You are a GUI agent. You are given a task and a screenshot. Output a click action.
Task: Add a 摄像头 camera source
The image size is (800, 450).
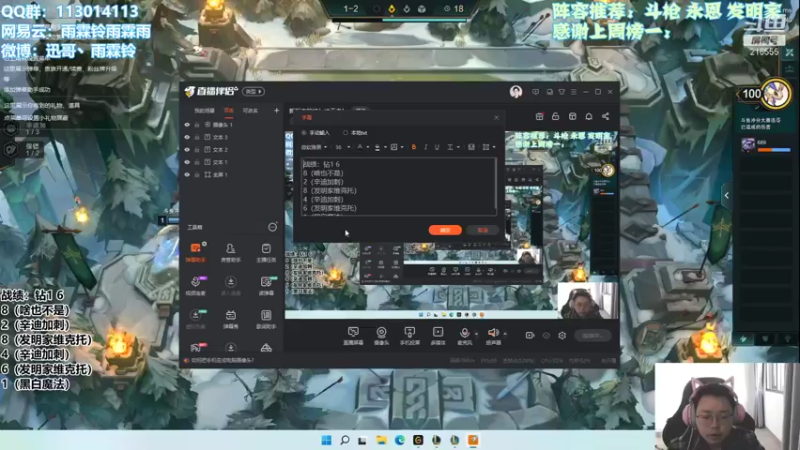coord(381,336)
